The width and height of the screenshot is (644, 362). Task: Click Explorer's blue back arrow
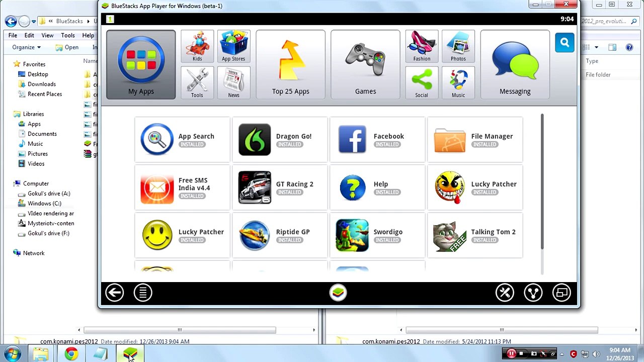tap(11, 21)
